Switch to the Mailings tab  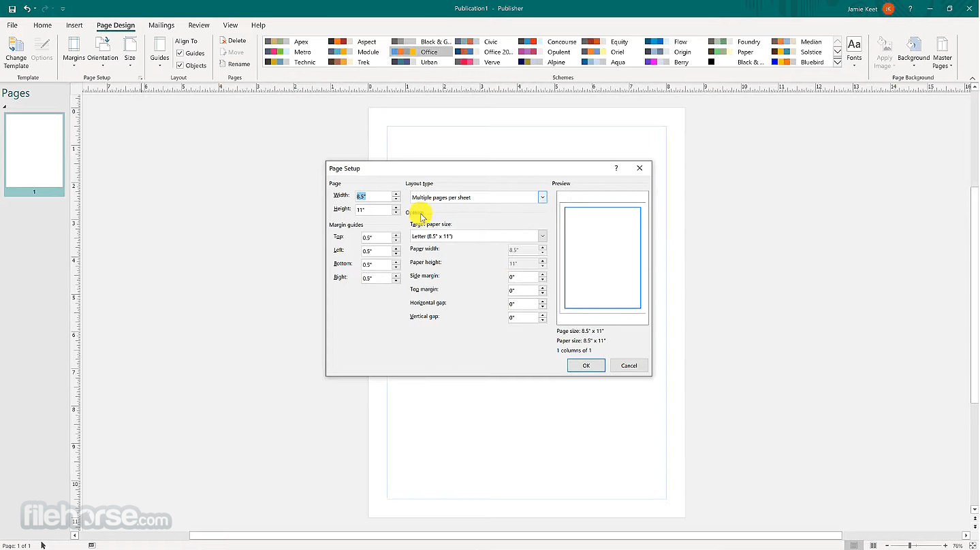[161, 25]
